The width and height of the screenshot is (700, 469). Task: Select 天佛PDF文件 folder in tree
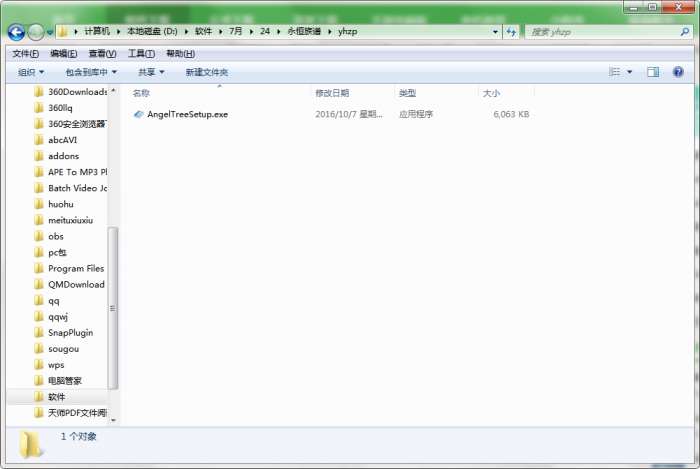coord(71,413)
